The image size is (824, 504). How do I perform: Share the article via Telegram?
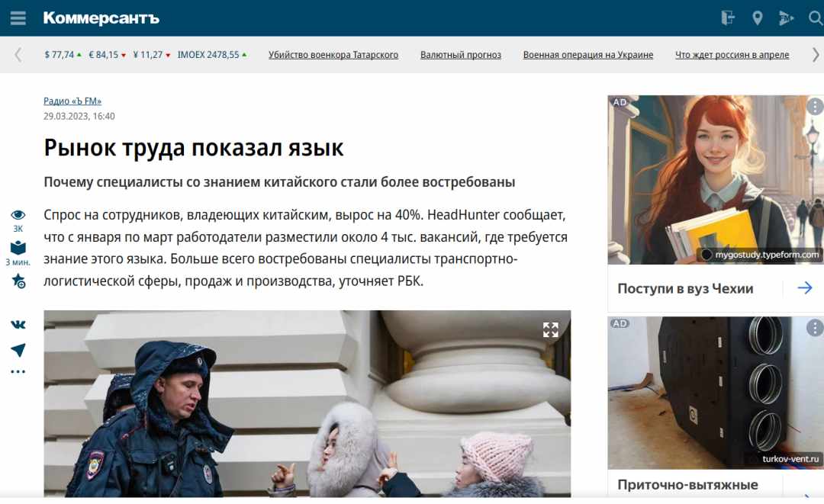(x=18, y=350)
